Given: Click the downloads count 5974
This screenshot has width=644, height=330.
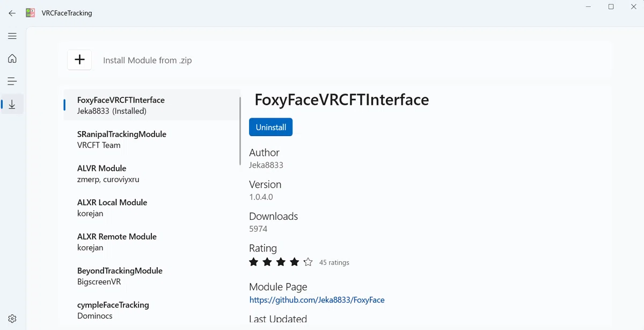Looking at the screenshot, I should tap(258, 229).
